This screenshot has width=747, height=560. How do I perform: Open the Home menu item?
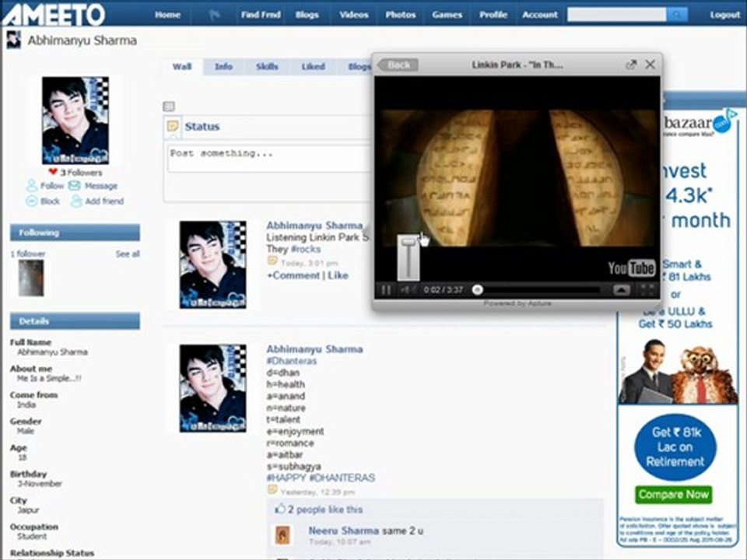click(x=168, y=15)
